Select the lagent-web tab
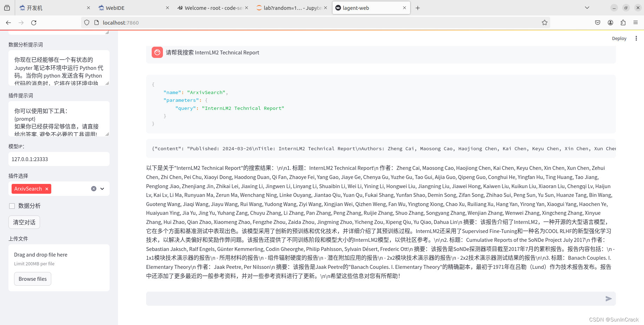 [x=370, y=8]
